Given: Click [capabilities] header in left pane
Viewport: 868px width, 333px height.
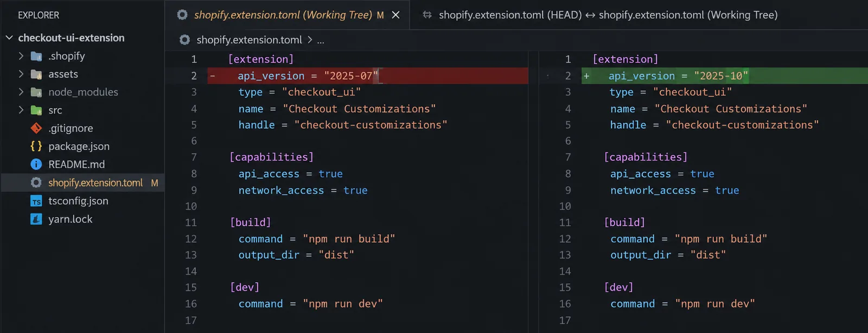Looking at the screenshot, I should (x=271, y=157).
